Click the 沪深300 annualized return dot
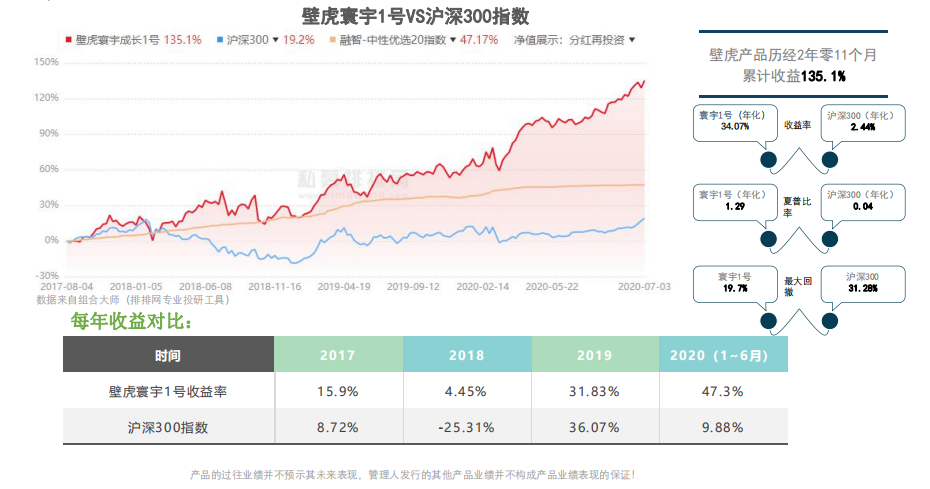The height and width of the screenshot is (489, 930). [829, 161]
